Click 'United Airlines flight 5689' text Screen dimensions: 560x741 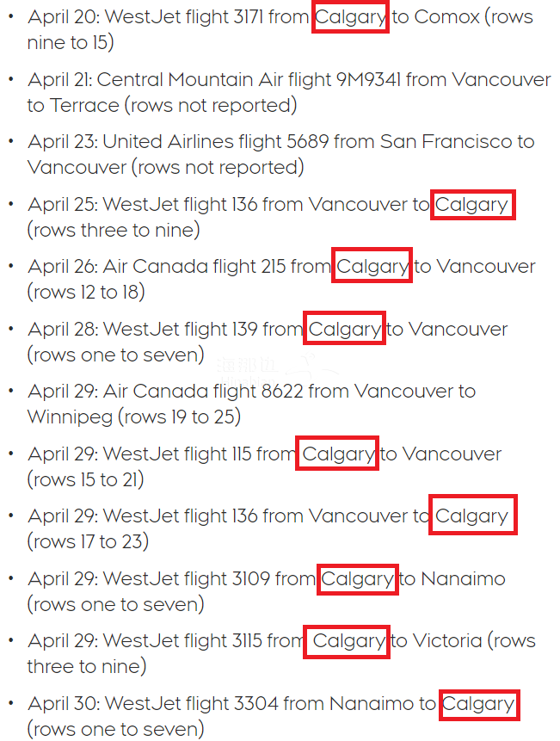click(215, 142)
